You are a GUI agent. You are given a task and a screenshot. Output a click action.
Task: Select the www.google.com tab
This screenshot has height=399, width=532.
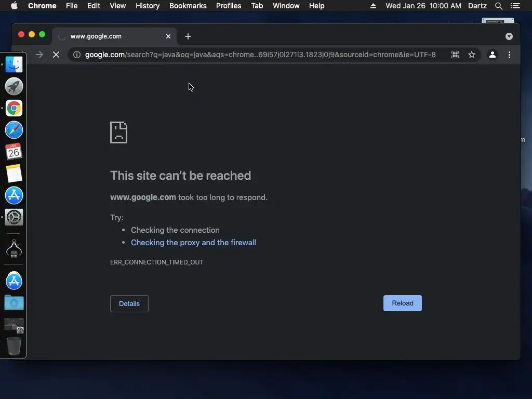pyautogui.click(x=114, y=36)
